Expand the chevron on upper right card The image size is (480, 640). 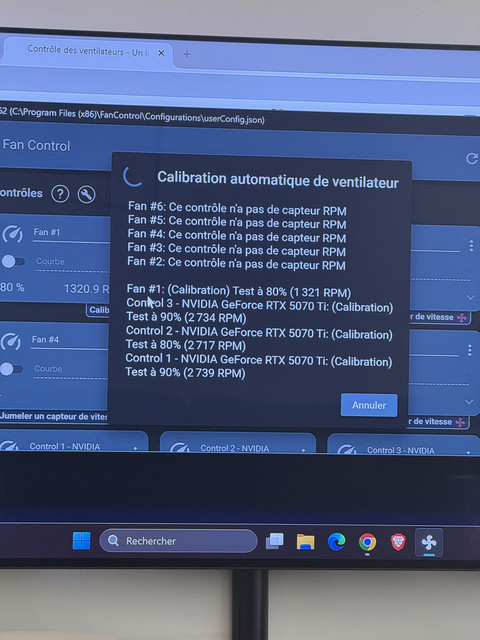[470, 297]
